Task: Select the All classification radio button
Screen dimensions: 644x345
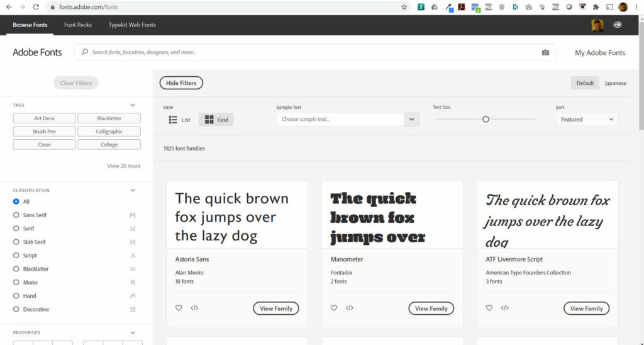Action: [x=16, y=201]
